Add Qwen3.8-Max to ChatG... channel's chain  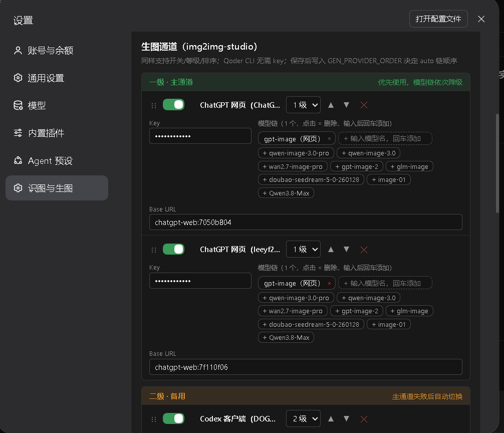(286, 193)
